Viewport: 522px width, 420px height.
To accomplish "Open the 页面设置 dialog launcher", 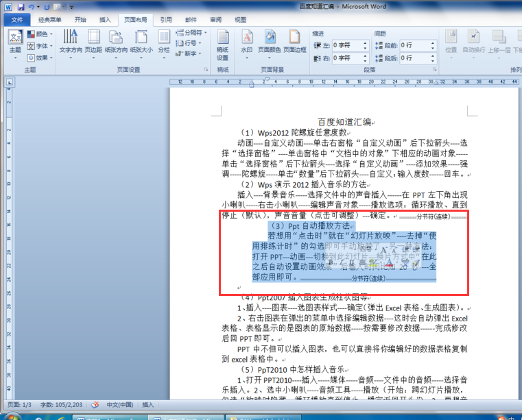I will pos(206,69).
